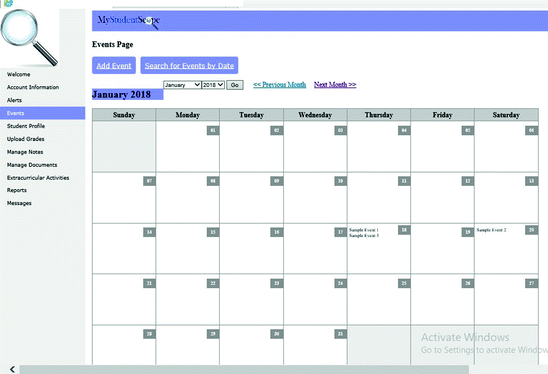Viewport: 548px width, 374px height.
Task: Select the date badge 13
Action: coord(531,181)
